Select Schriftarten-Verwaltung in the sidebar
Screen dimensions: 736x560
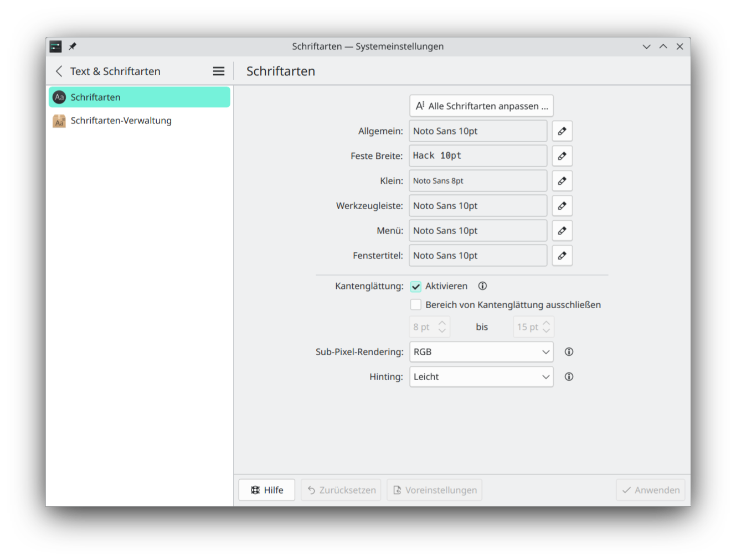coord(140,121)
